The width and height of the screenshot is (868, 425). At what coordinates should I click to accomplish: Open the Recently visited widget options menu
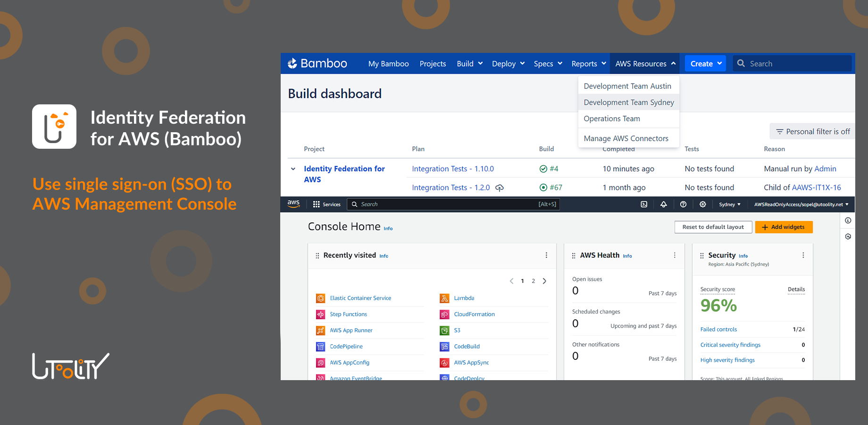pyautogui.click(x=546, y=255)
